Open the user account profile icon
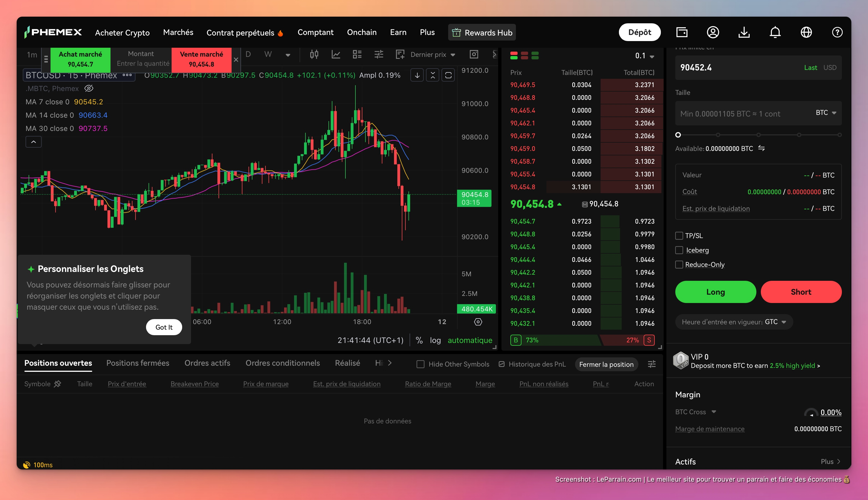 [x=713, y=32]
